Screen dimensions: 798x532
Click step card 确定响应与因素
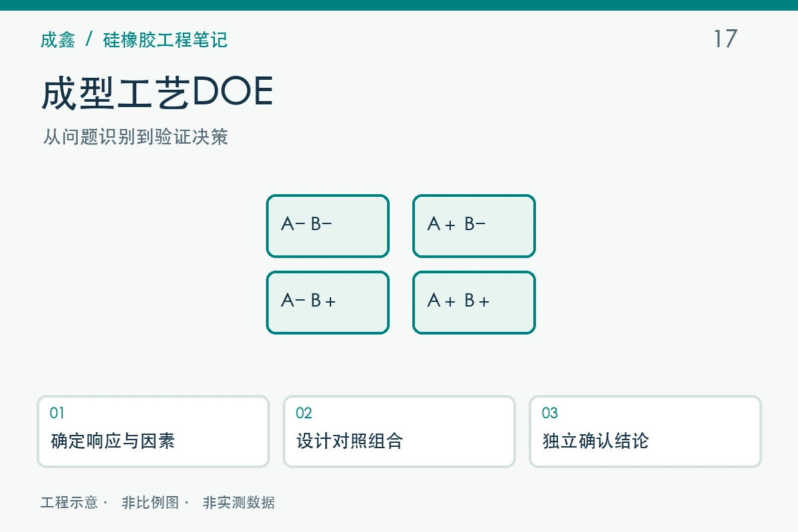click(x=153, y=432)
